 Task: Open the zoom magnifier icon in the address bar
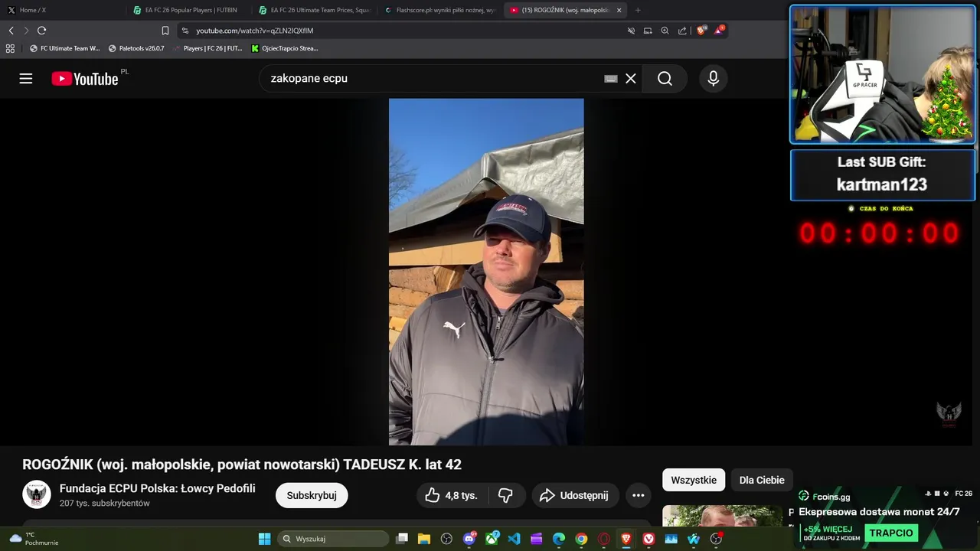pyautogui.click(x=665, y=31)
